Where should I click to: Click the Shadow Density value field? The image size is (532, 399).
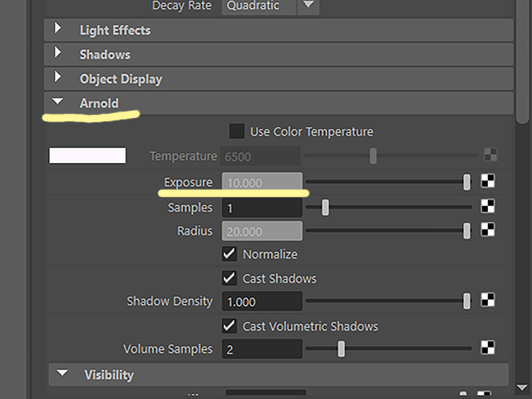coord(262,301)
